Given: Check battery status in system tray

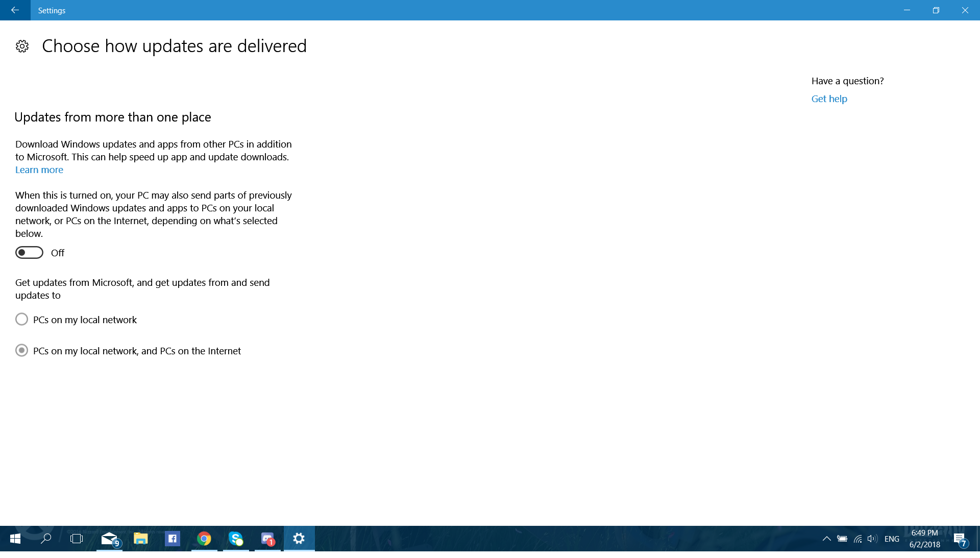Looking at the screenshot, I should click(x=842, y=539).
